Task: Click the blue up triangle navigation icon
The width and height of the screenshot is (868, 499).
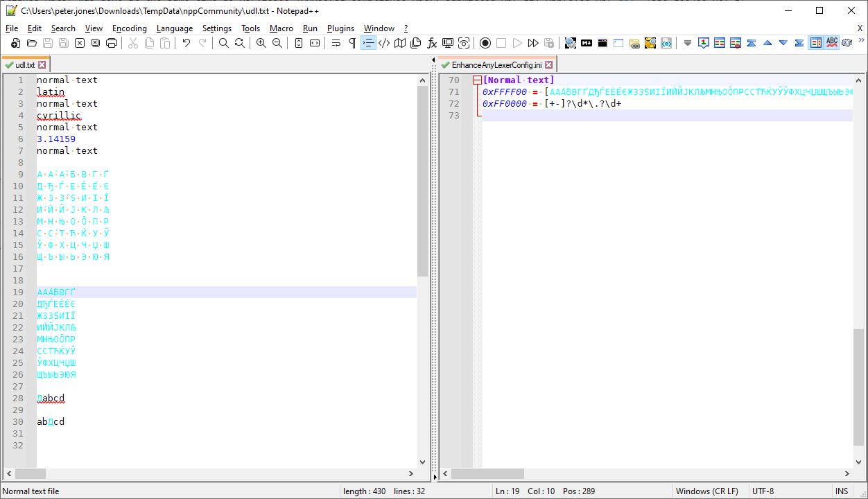Action: pyautogui.click(x=767, y=43)
